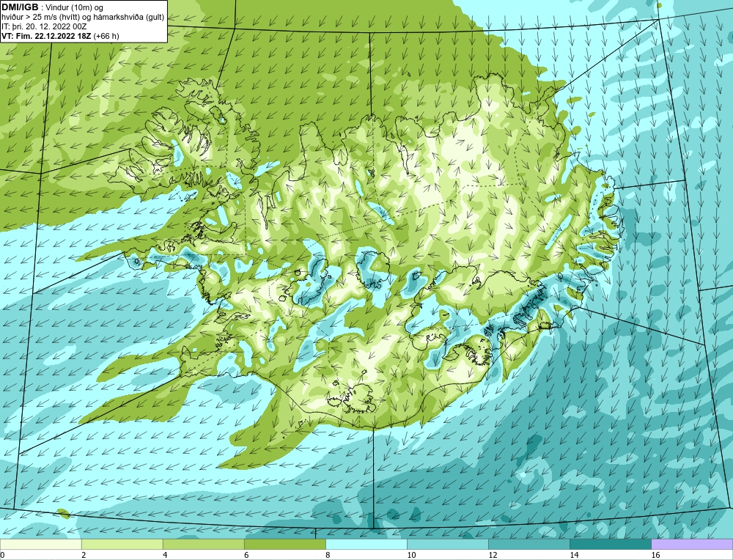This screenshot has width=733, height=560.
Task: Click the 'IT: þri. 20. 12. 2022 00Z' line
Action: click(x=44, y=26)
